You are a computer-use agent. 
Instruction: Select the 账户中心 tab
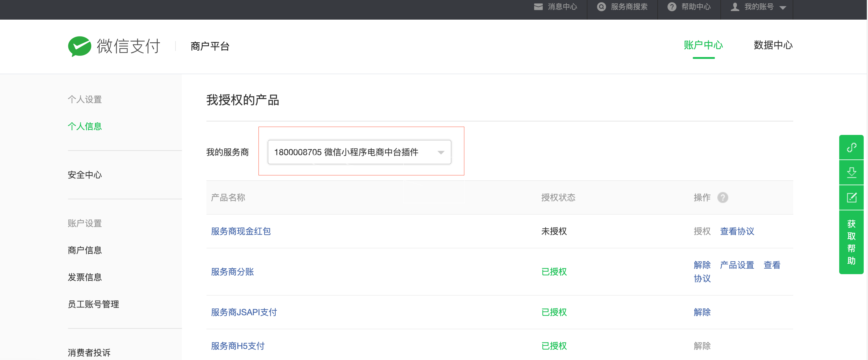pyautogui.click(x=703, y=45)
